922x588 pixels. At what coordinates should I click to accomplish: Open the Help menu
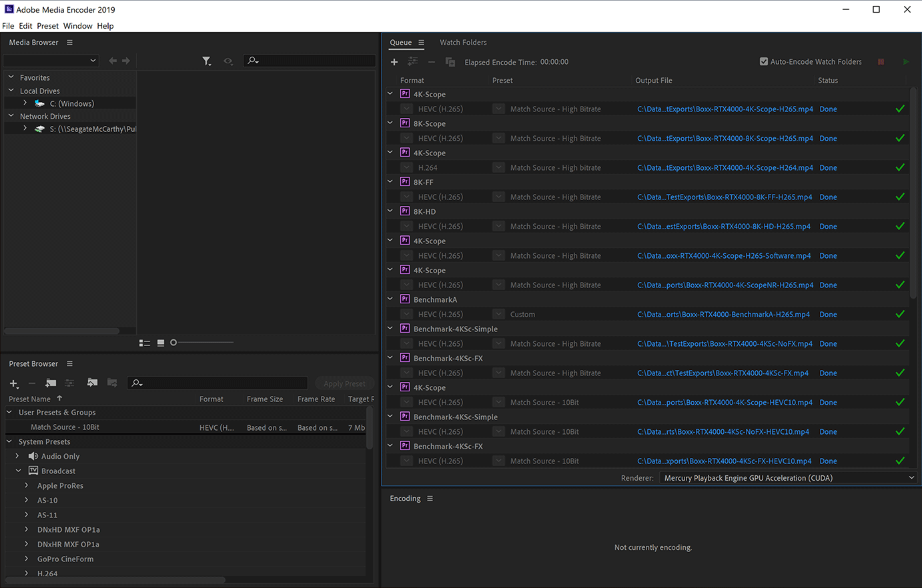coord(105,26)
